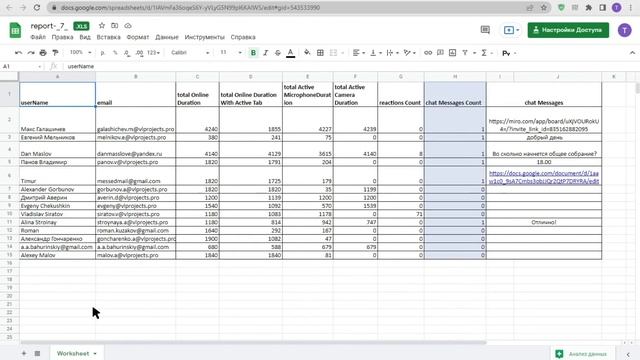Open horizontal align dropdown
640x360 pixels.
tap(358, 53)
